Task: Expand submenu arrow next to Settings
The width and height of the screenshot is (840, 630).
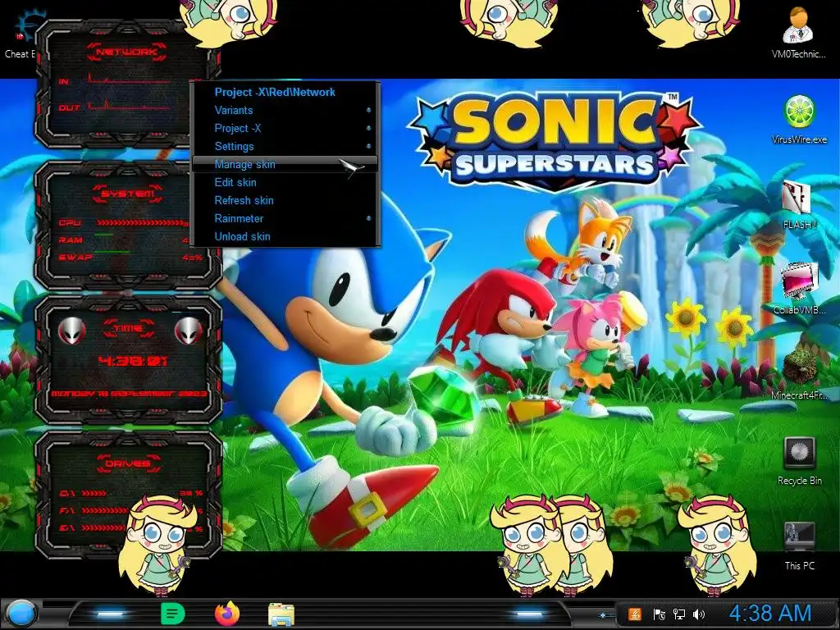Action: pos(368,146)
